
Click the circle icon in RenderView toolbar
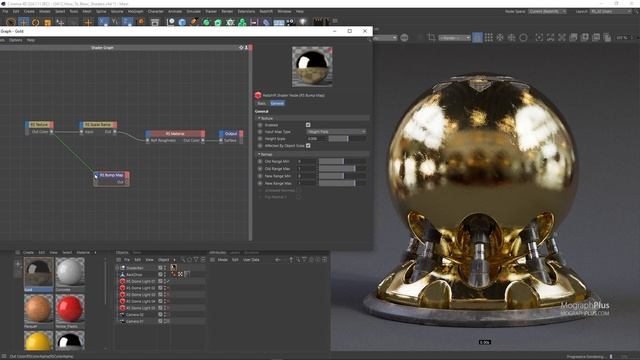523,38
